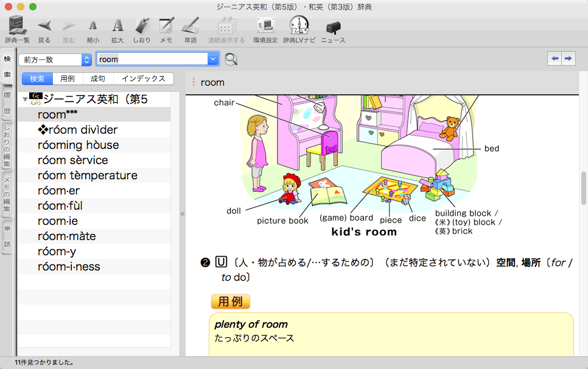Click the たっぷりのスペース translation text
588x369 pixels.
pos(254,338)
